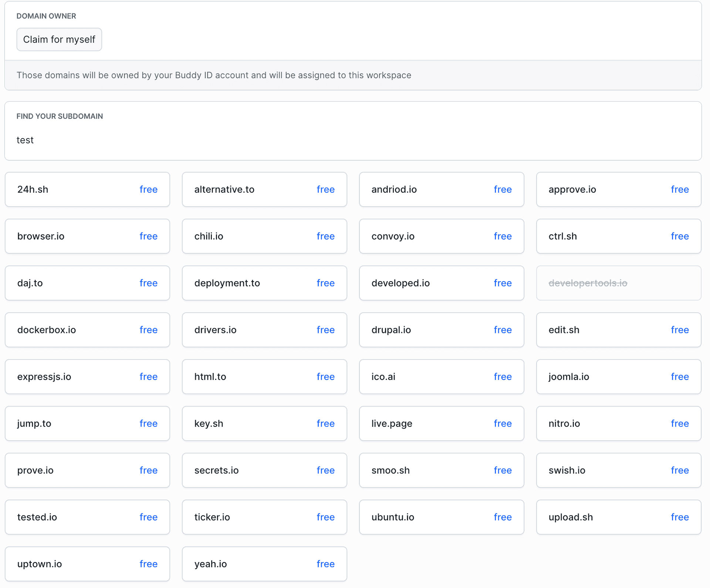Choose the ticker.io domain card

(264, 517)
